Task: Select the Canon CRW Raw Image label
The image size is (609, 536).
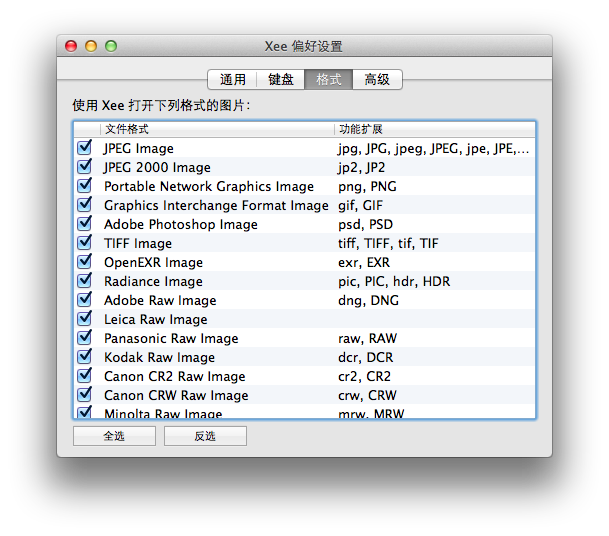Action: [x=176, y=396]
